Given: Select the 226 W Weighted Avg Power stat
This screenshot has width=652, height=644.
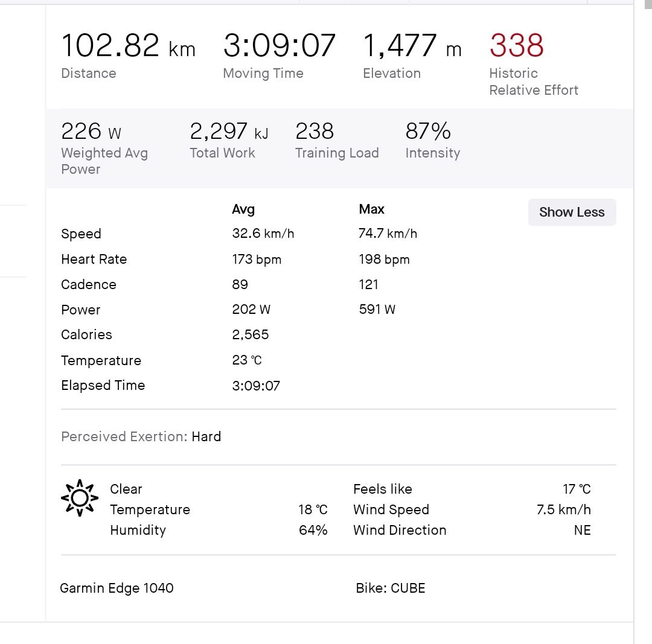Looking at the screenshot, I should click(91, 131).
